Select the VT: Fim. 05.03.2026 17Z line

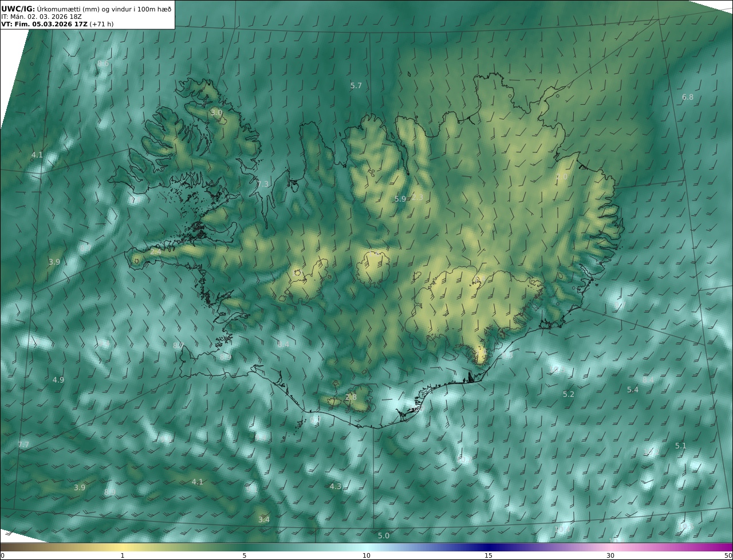(x=44, y=25)
